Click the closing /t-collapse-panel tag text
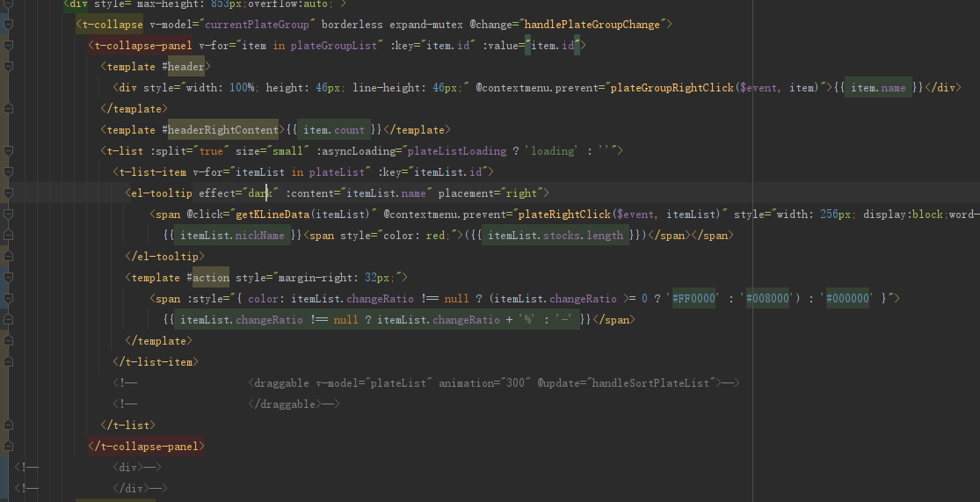Image resolution: width=980 pixels, height=502 pixels. tap(146, 447)
